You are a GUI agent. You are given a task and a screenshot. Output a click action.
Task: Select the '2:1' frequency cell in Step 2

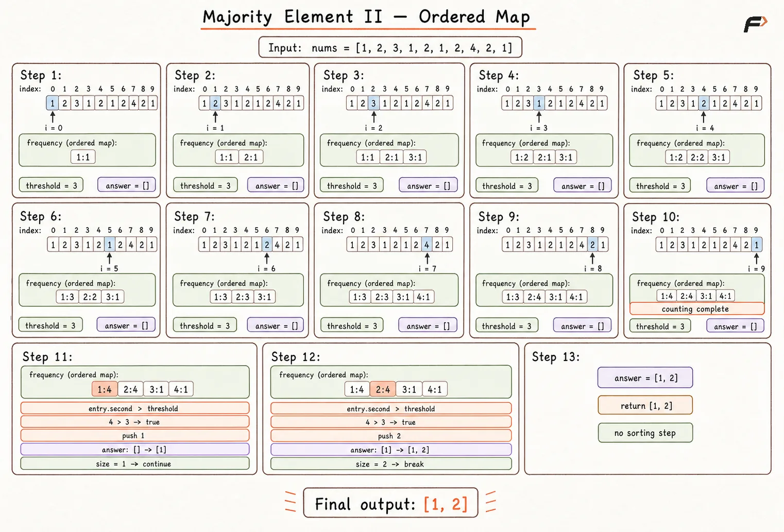pyautogui.click(x=251, y=157)
